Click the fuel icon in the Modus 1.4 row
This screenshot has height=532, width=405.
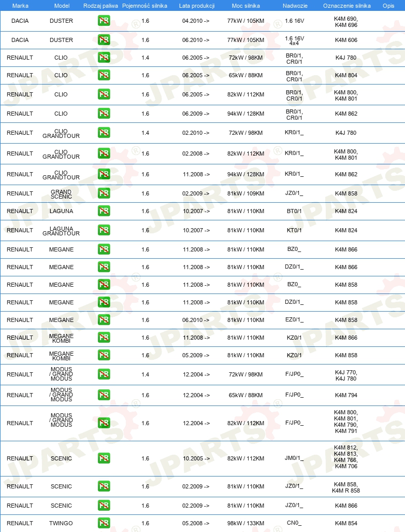(x=104, y=374)
